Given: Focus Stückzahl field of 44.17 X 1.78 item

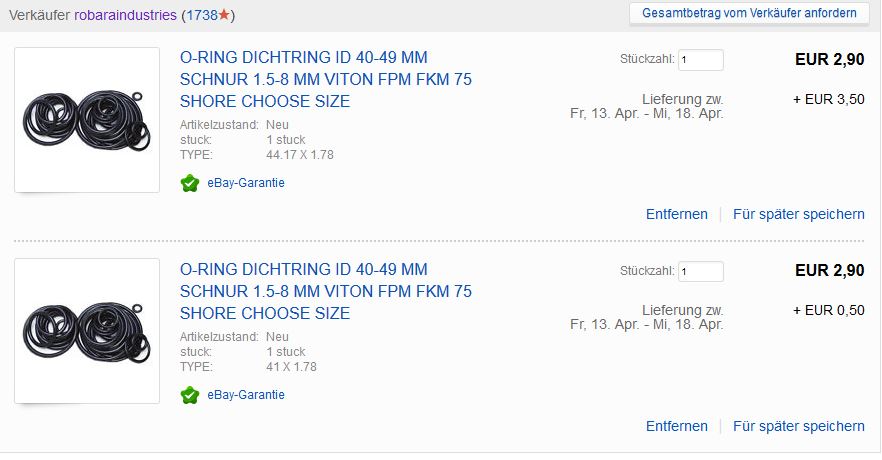Looking at the screenshot, I should click(x=700, y=60).
